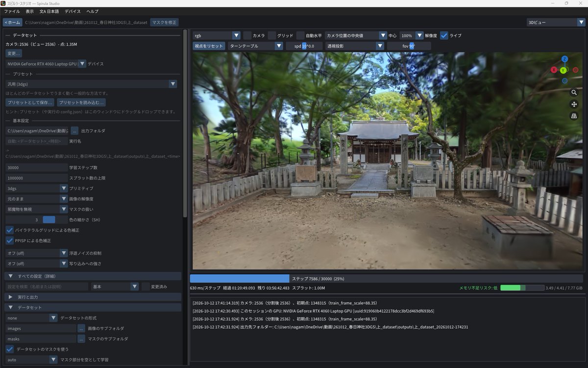Open the ファイル menu

[x=12, y=11]
